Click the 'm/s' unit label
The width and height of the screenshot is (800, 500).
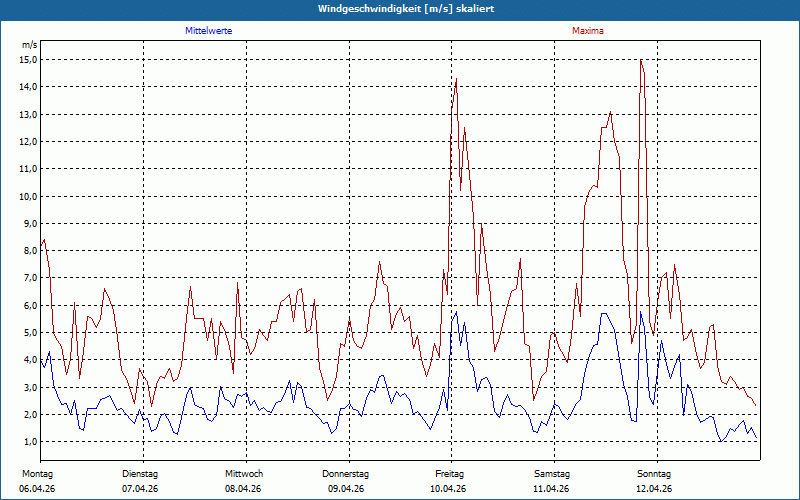click(30, 45)
